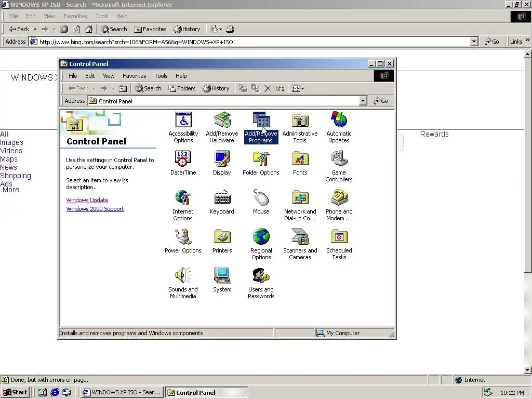
Task: Click the Images link on Bing page
Action: point(11,142)
